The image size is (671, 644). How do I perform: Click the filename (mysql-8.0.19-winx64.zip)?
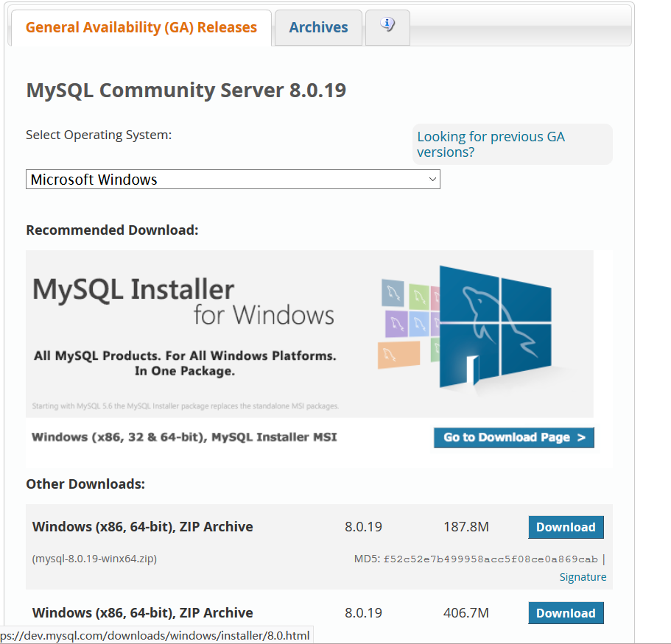[x=94, y=559]
